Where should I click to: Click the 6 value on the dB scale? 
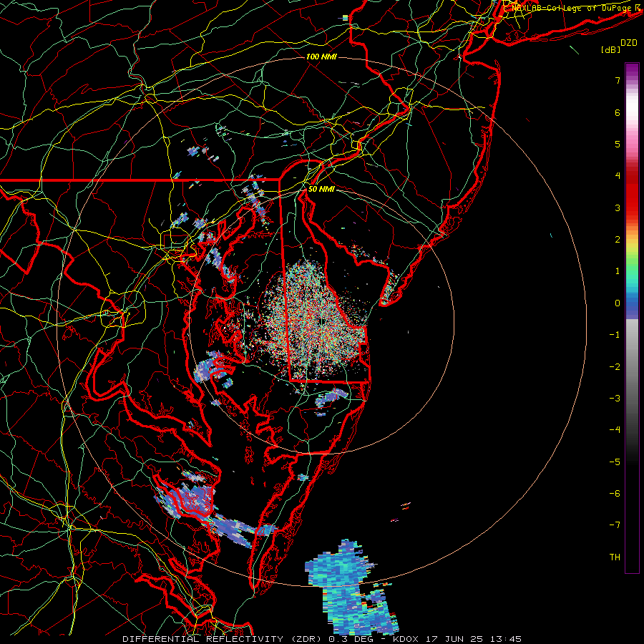pyautogui.click(x=618, y=112)
